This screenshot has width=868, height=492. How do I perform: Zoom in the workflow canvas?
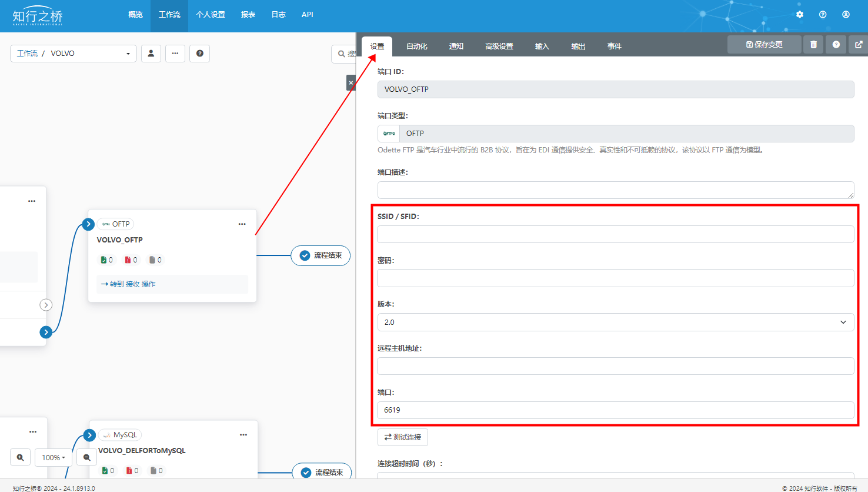tap(20, 457)
